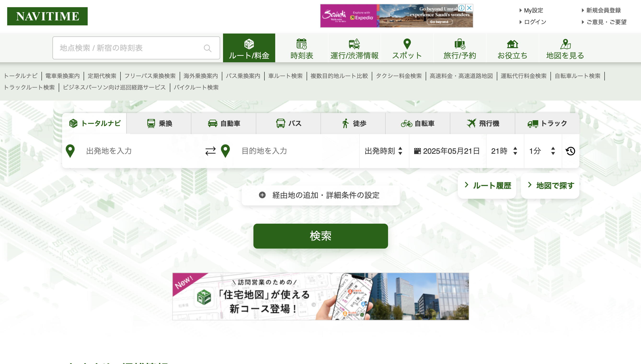
Task: Click the 住宅地図 new course banner
Action: point(320,296)
